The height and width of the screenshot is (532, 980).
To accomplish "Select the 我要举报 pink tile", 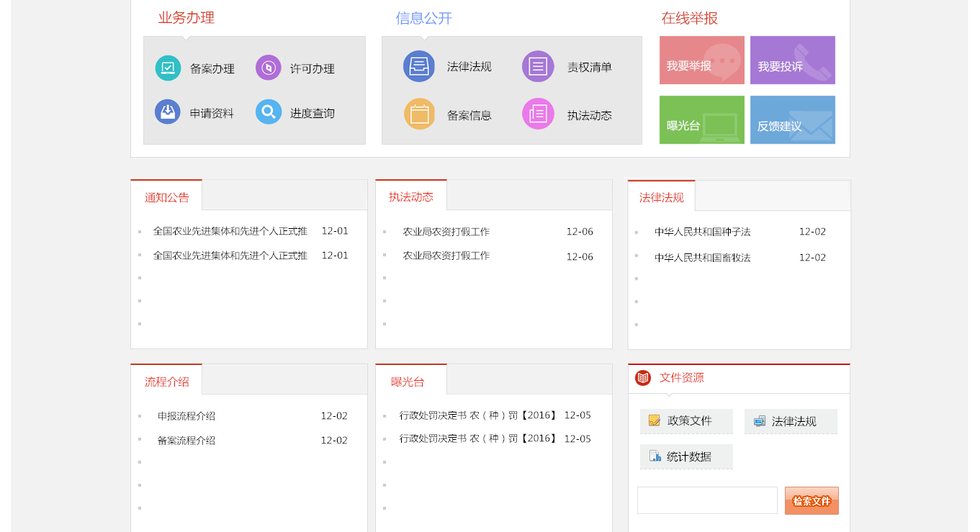I will (701, 60).
